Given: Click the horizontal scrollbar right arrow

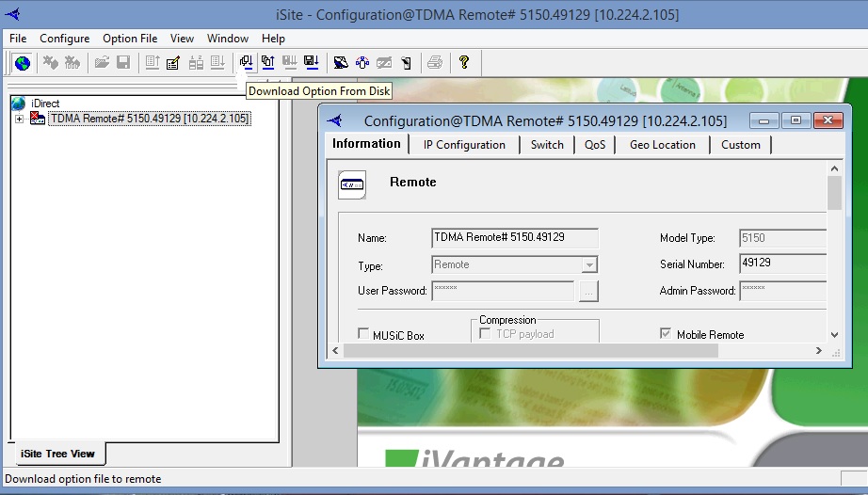Looking at the screenshot, I should 819,351.
